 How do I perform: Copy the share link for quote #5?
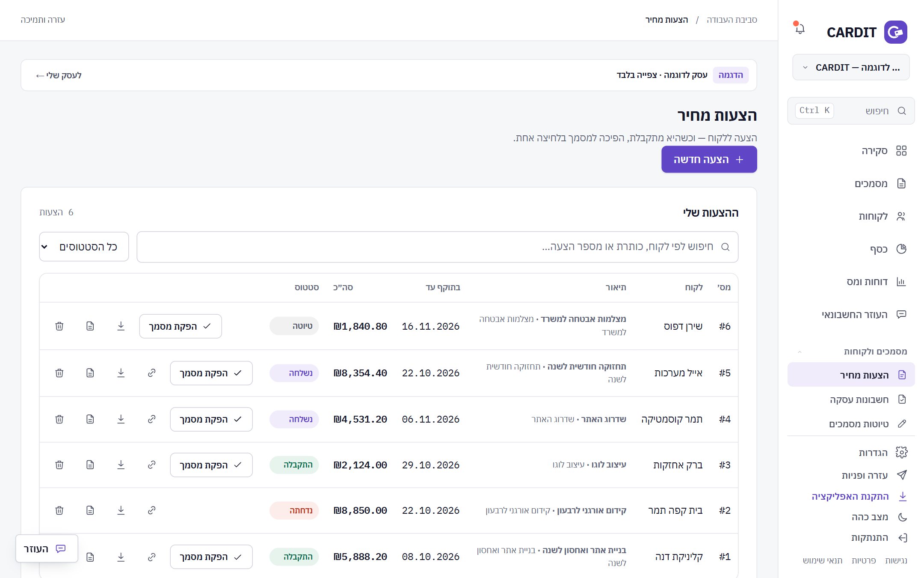pyautogui.click(x=152, y=373)
